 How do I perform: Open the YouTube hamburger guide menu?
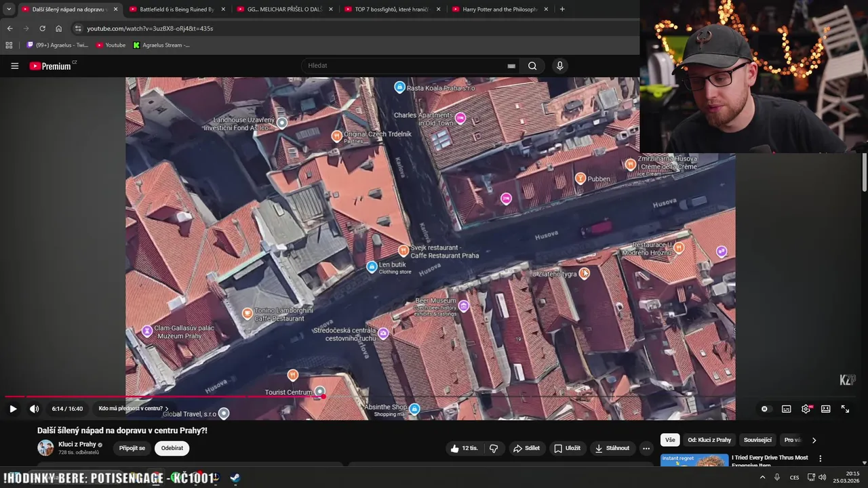[x=14, y=66]
